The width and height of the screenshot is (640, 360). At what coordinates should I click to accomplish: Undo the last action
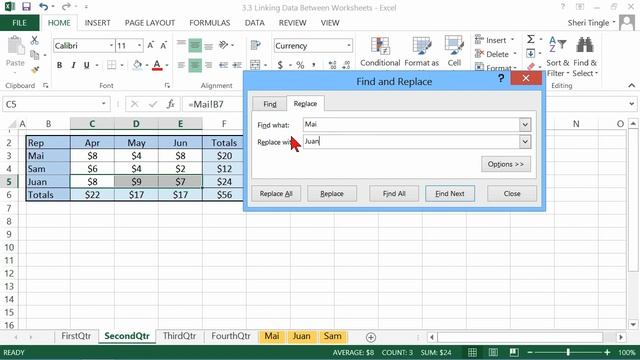pyautogui.click(x=43, y=7)
